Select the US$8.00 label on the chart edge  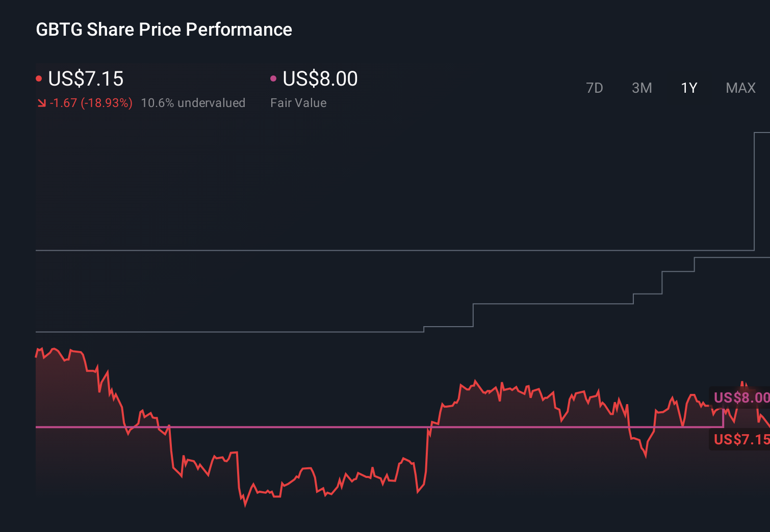click(741, 398)
